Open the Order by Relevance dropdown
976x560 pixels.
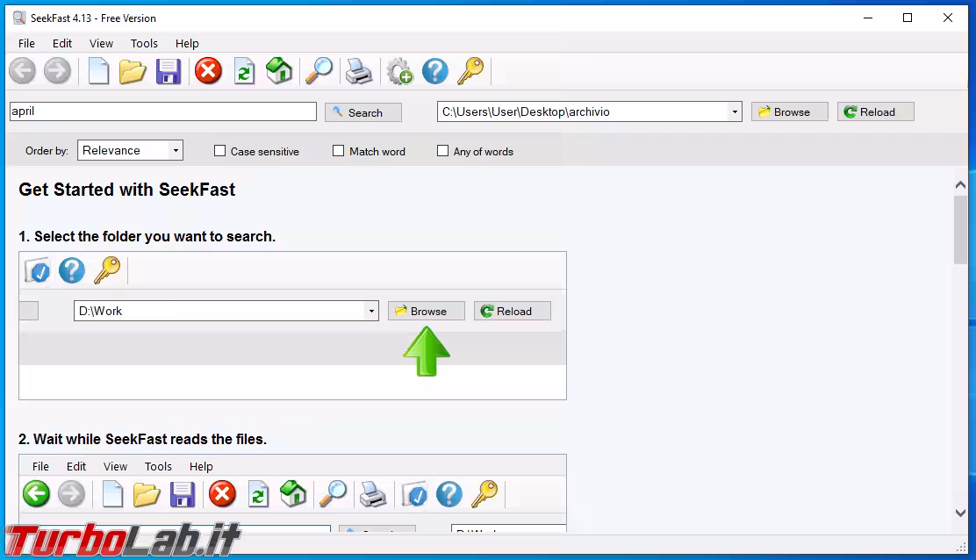coord(130,150)
